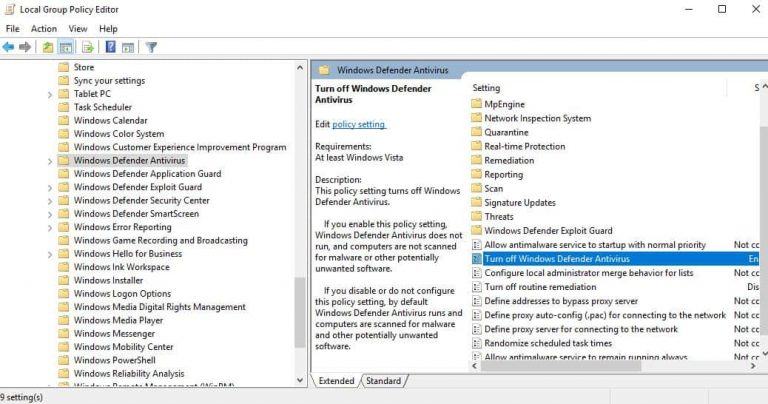Open Help via the blue question mark icon

tap(110, 47)
